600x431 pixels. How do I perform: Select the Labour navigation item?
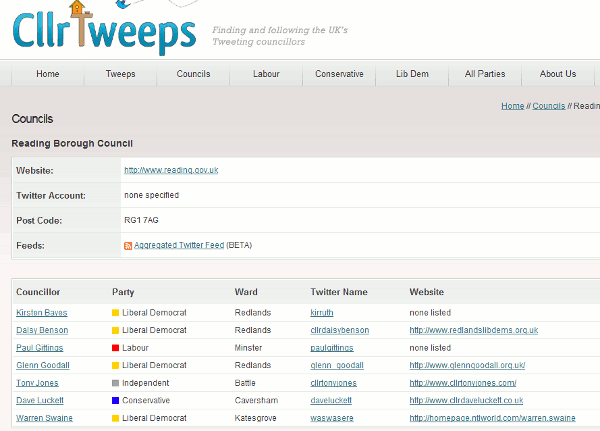(266, 74)
